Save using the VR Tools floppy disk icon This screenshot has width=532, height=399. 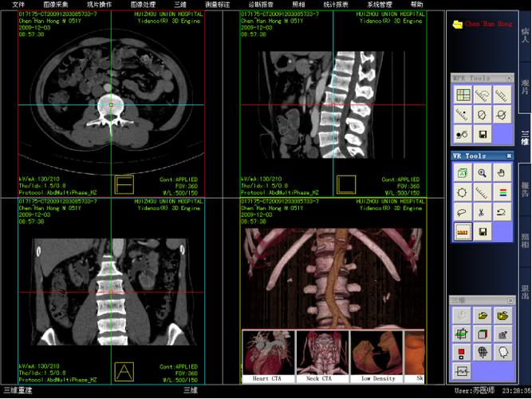click(482, 232)
